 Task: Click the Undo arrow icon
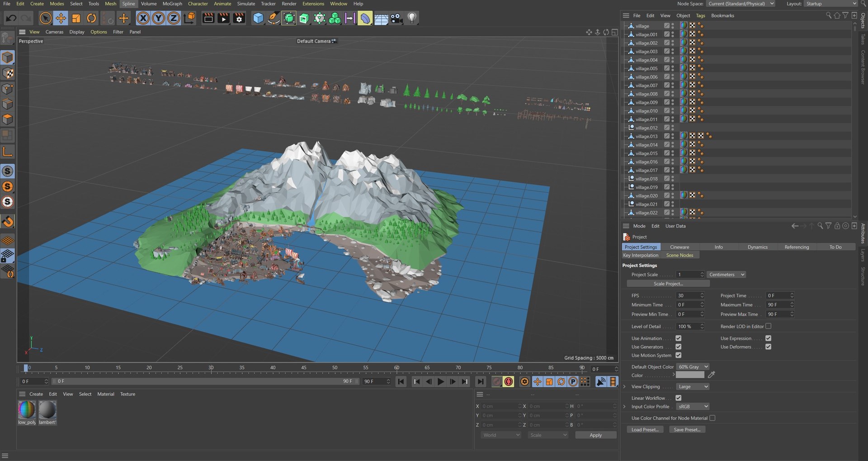(11, 19)
